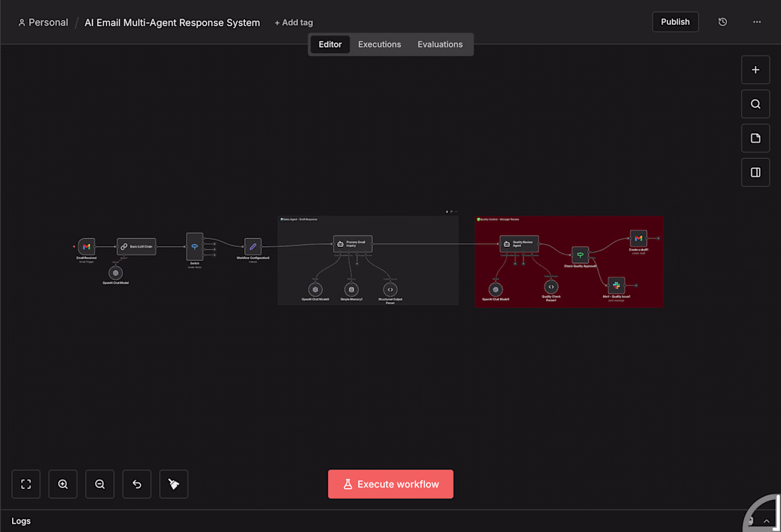Select the Switch node
Viewport: 781px width, 532px height.
click(195, 246)
